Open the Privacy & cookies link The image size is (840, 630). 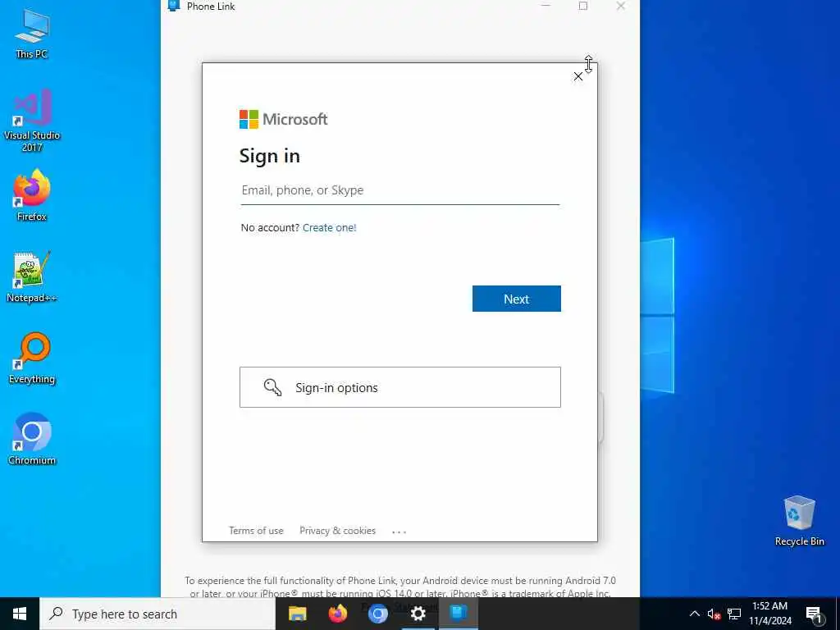click(x=337, y=531)
